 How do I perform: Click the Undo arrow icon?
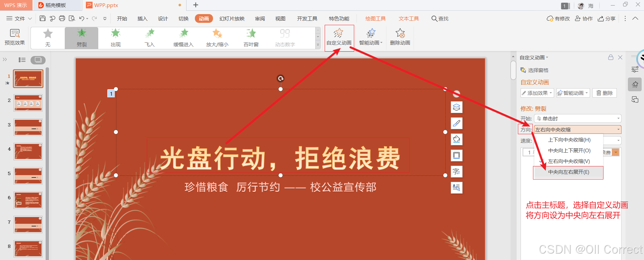pos(82,18)
